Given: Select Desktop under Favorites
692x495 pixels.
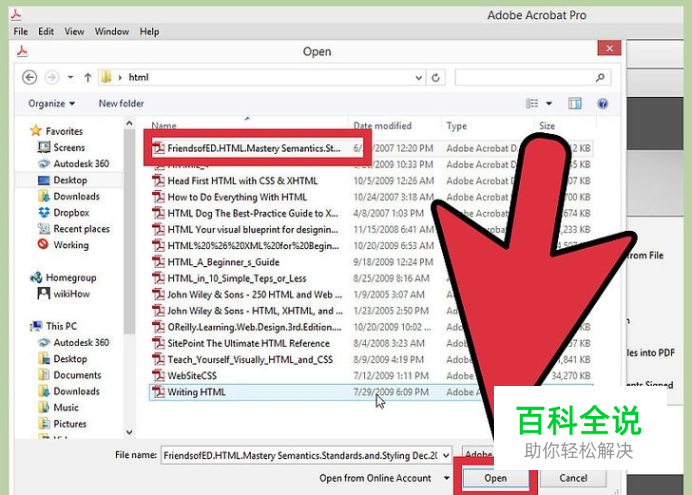Looking at the screenshot, I should (x=70, y=180).
